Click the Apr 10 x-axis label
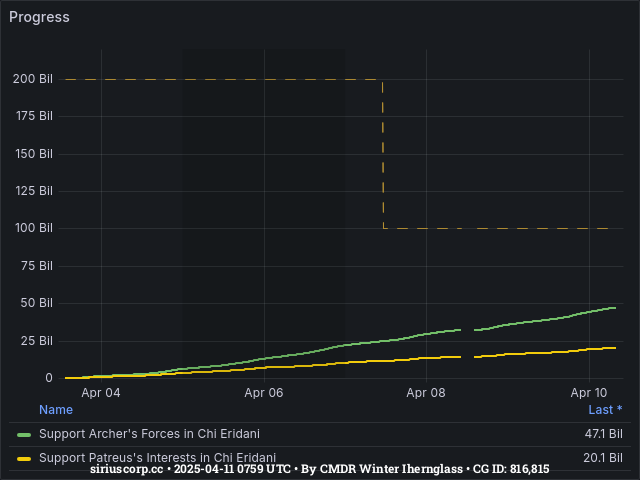Screen dimensions: 640x480 [589, 393]
